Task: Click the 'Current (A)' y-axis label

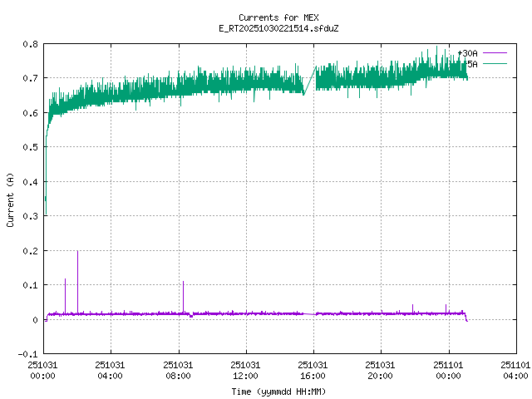Action: click(x=10, y=199)
